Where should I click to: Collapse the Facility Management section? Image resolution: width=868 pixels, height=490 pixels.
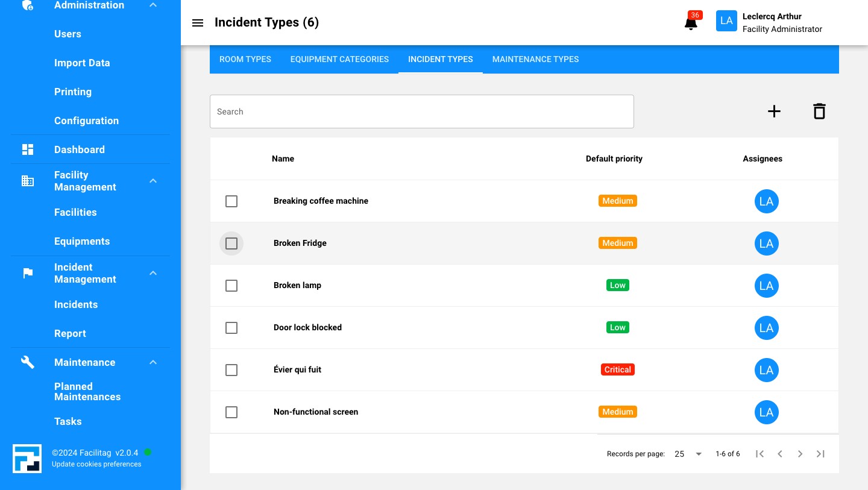(x=153, y=181)
